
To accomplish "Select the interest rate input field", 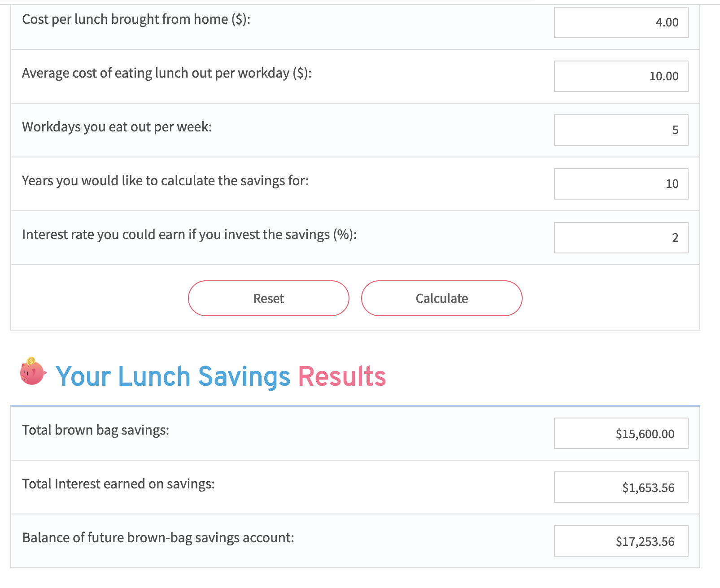I will [621, 238].
